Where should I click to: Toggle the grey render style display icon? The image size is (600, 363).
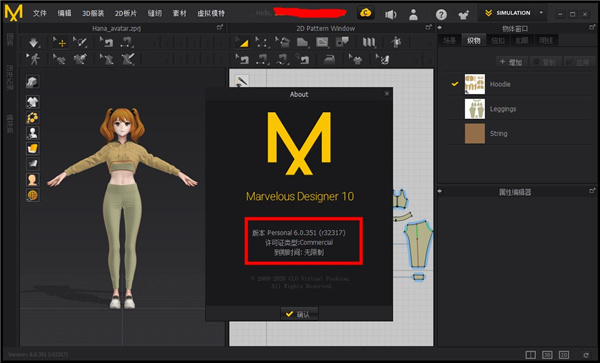(x=33, y=164)
